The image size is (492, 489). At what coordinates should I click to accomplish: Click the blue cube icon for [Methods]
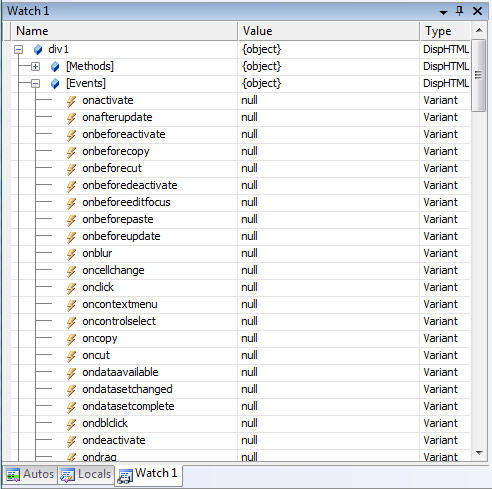pos(55,67)
